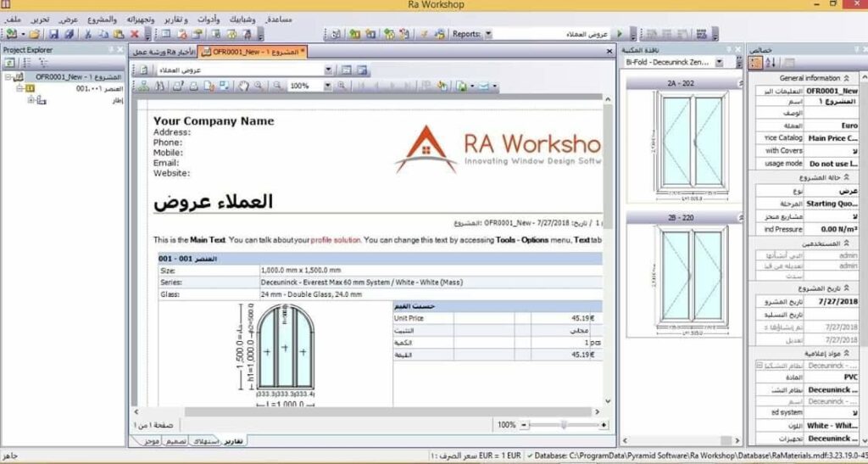Click the zoom slider thumb under the report
868x464 pixels.
[564, 425]
